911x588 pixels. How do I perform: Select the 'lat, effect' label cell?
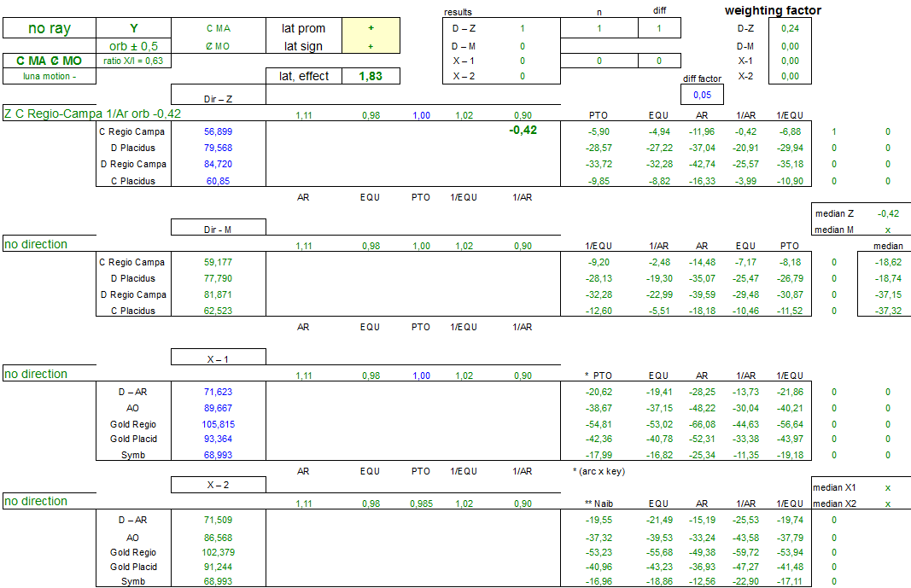pyautogui.click(x=305, y=76)
